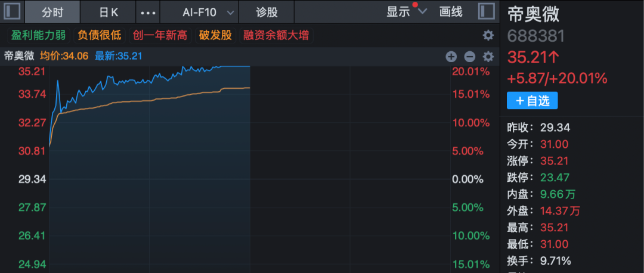Click the 破发股 tag
Image resolution: width=644 pixels, height=273 pixels.
coord(215,35)
